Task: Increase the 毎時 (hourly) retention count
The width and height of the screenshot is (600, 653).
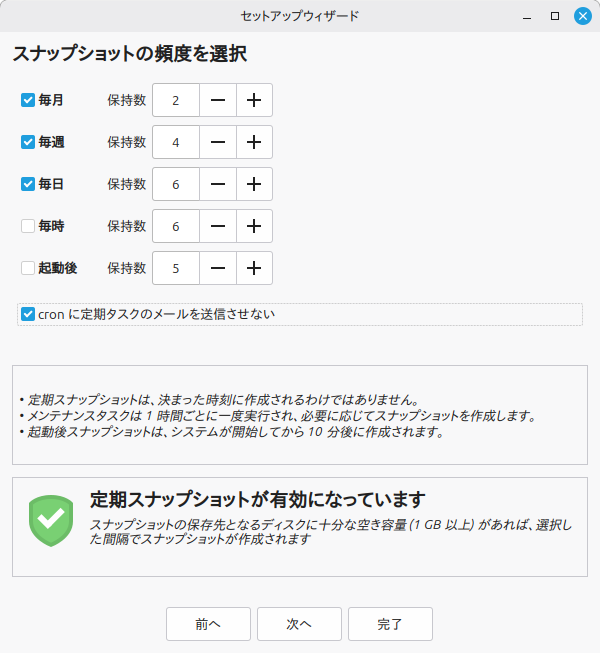Action: [254, 226]
